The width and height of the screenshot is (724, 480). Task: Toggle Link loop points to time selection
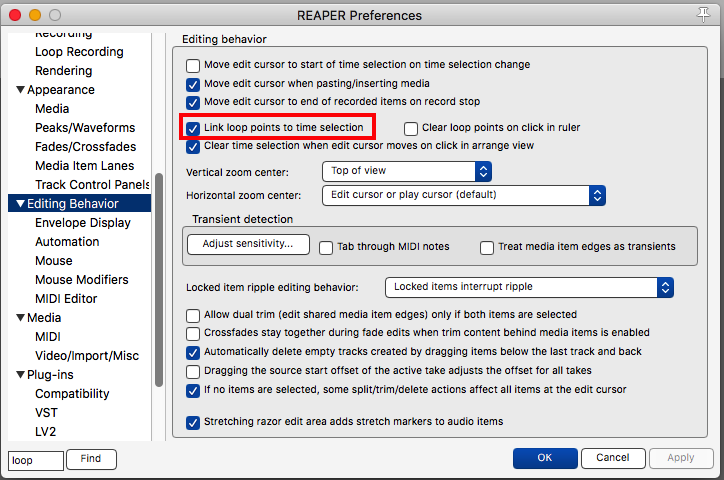(193, 128)
